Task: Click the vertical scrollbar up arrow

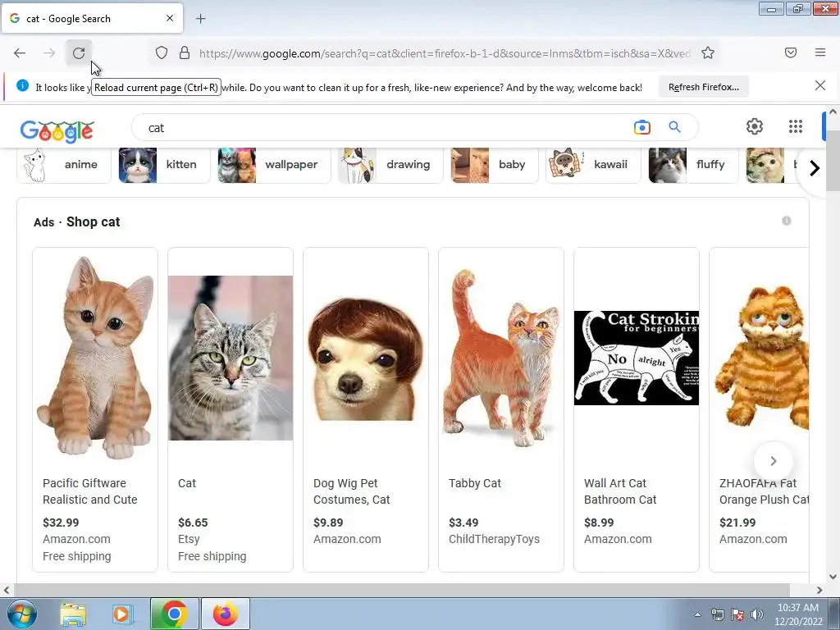Action: tap(833, 112)
